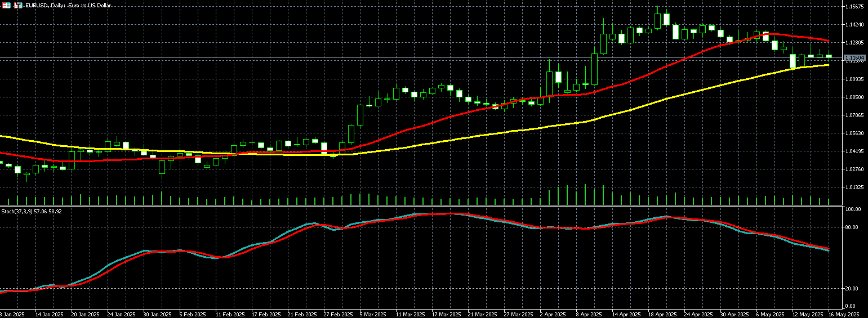Click the 30 Apr 2025 date label

(x=735, y=314)
